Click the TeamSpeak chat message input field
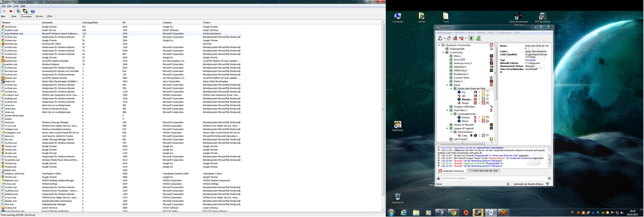 494,178
